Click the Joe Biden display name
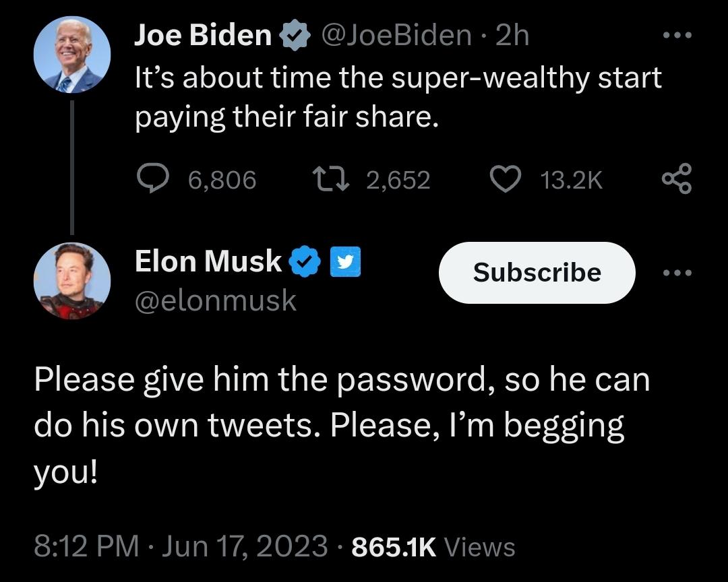Image resolution: width=728 pixels, height=582 pixels. pyautogui.click(x=202, y=35)
